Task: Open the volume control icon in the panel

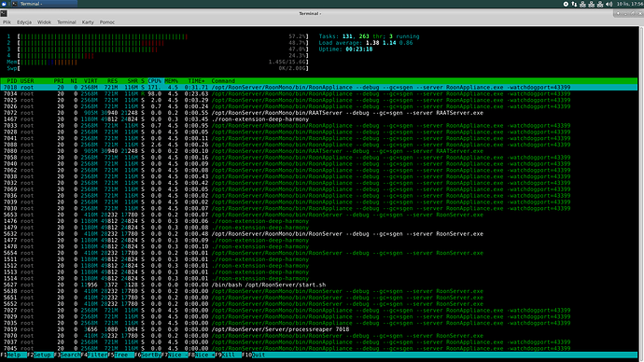Action: pos(609,4)
